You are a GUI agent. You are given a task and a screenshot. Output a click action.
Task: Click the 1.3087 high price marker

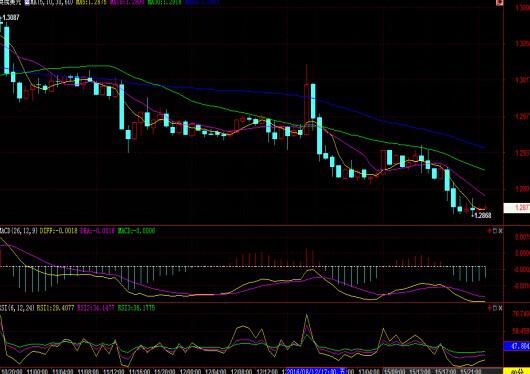11,18
